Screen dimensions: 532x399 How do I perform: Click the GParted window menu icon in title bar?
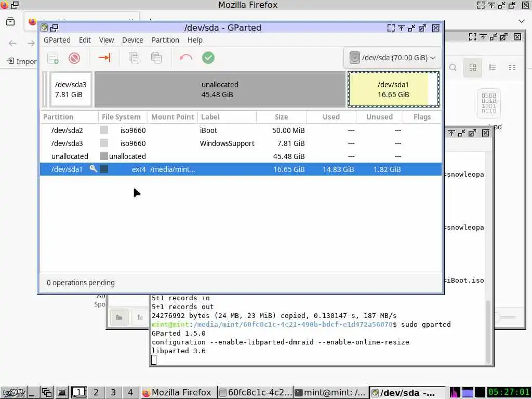click(44, 28)
